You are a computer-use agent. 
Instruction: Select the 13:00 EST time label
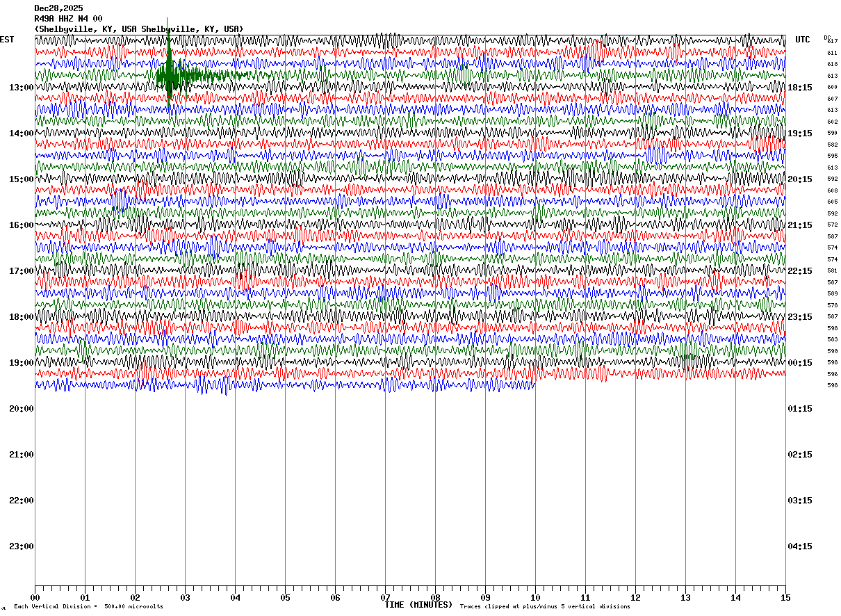(21, 88)
